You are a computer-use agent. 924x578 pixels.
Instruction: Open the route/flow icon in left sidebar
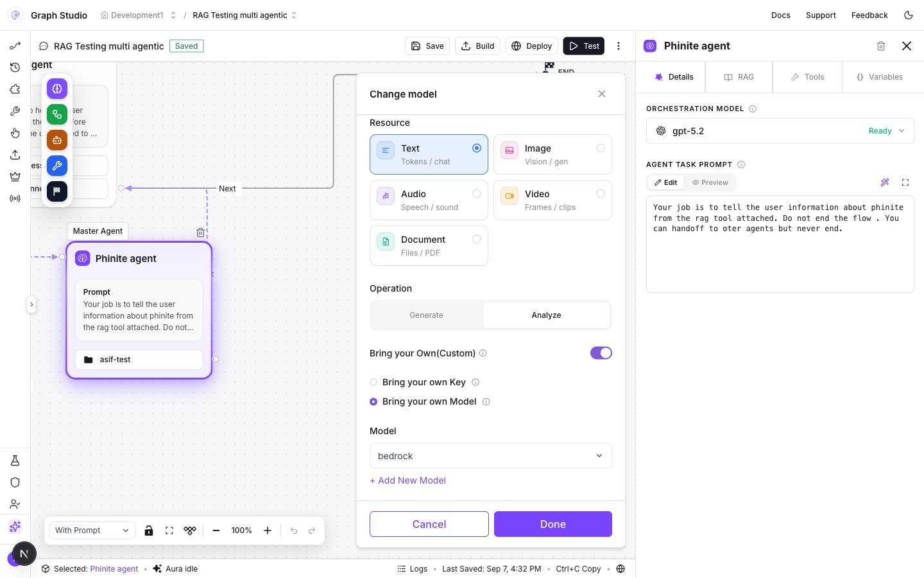click(x=15, y=46)
